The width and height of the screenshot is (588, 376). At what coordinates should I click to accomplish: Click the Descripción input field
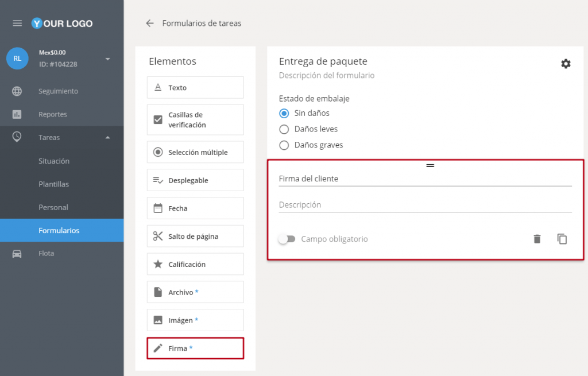[425, 205]
